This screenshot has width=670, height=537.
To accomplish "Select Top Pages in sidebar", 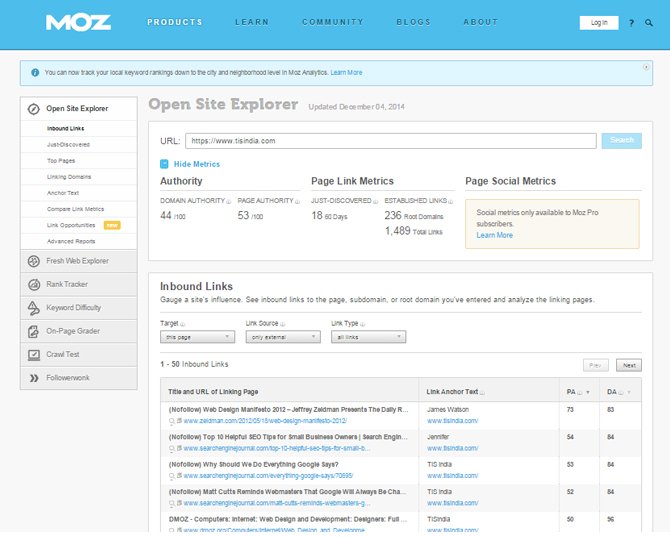I will (x=61, y=161).
